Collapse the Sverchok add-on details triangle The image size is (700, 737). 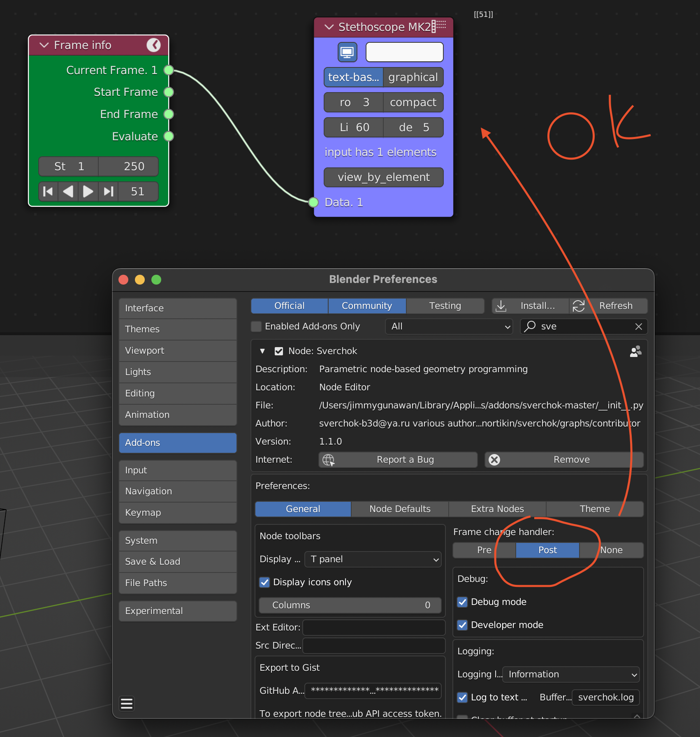point(262,351)
